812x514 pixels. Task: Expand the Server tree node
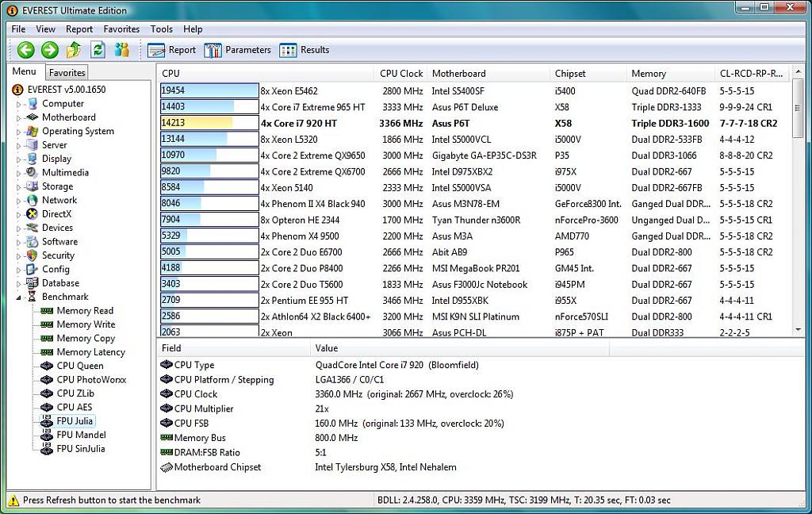coord(19,146)
